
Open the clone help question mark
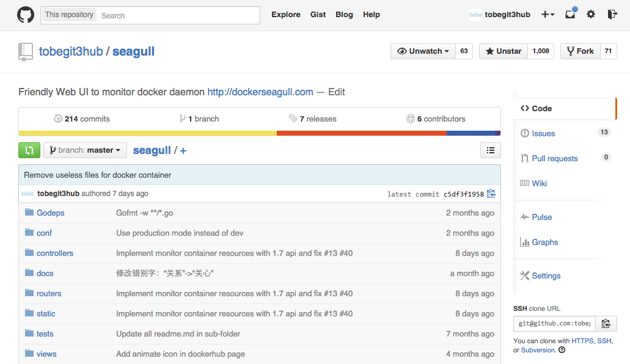[x=562, y=350]
